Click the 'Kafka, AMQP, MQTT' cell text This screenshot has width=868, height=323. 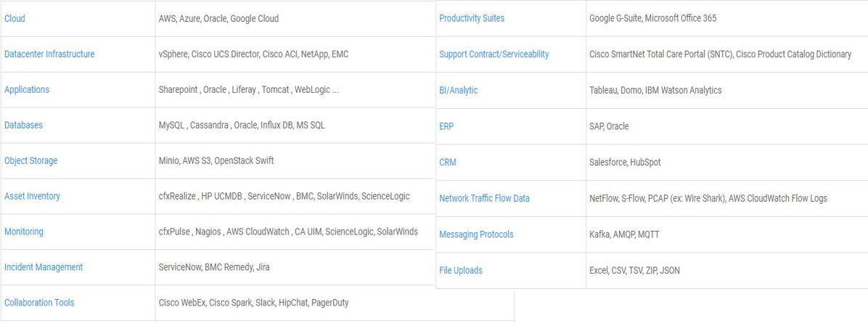pos(624,234)
